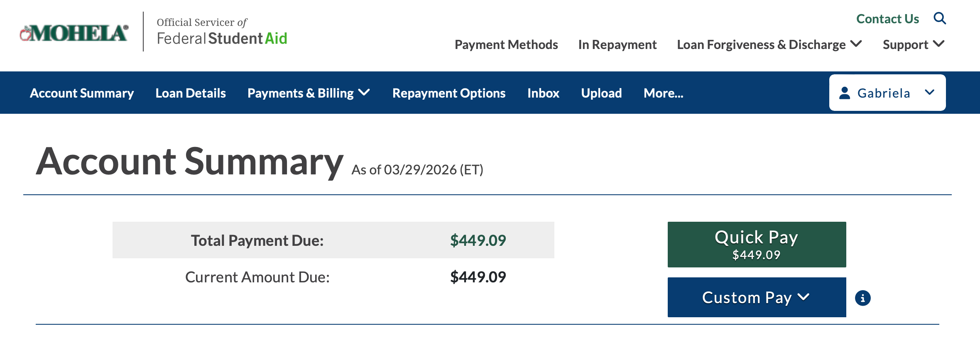Open the Payment Methods link
The height and width of the screenshot is (338, 980).
pos(506,44)
